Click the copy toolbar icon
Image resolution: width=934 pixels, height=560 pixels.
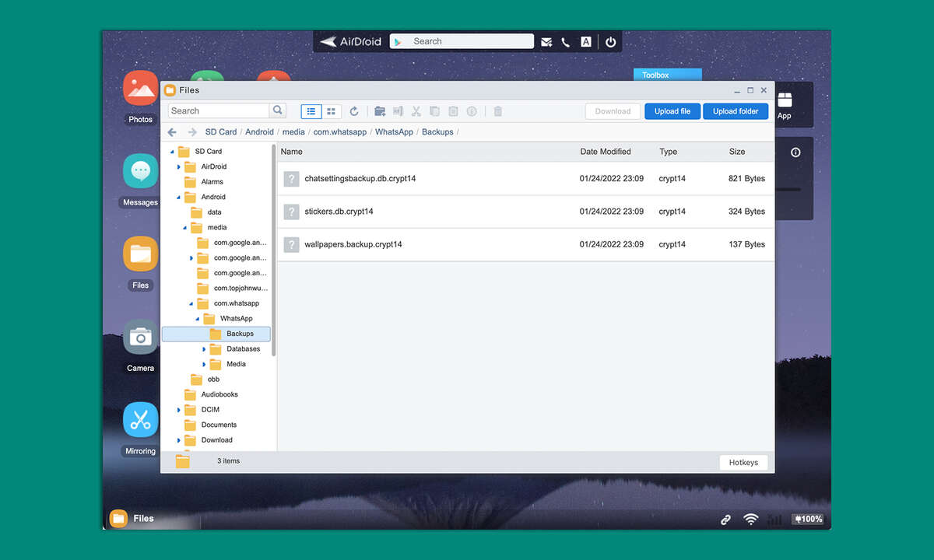[x=434, y=111]
